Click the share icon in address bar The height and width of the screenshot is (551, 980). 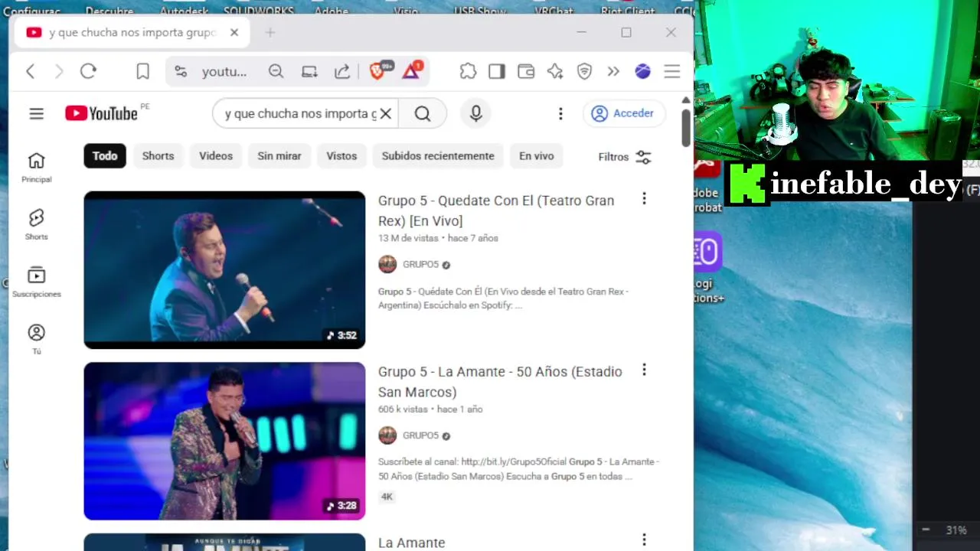tap(342, 71)
